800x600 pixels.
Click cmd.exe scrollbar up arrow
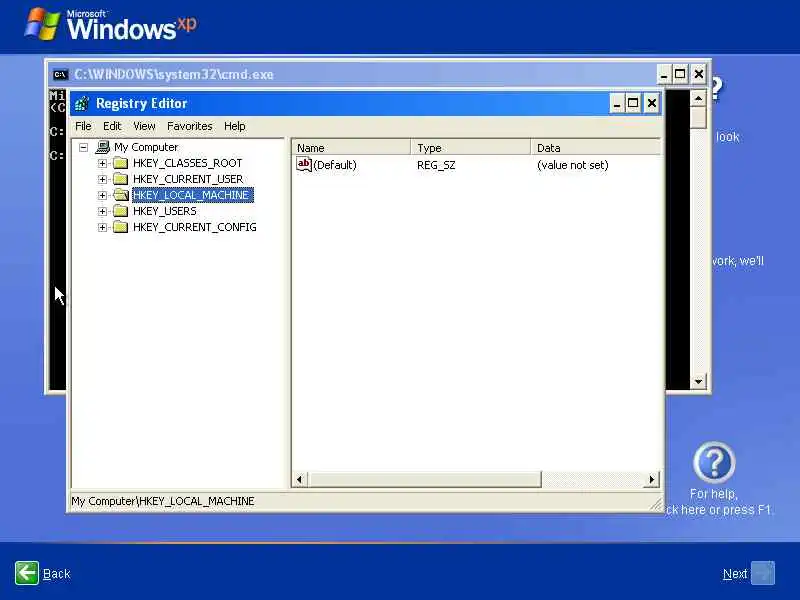(x=698, y=97)
